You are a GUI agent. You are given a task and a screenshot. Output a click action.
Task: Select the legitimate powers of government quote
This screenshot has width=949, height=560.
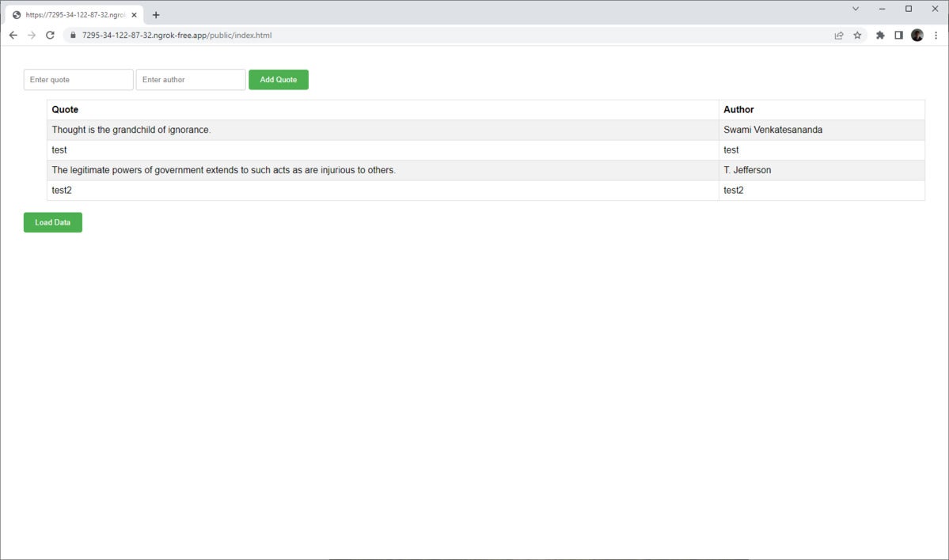click(x=382, y=170)
